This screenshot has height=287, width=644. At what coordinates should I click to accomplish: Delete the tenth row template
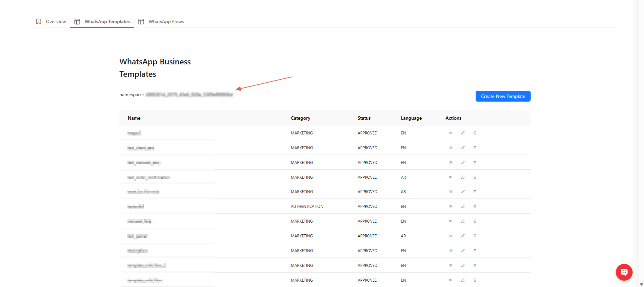475,266
